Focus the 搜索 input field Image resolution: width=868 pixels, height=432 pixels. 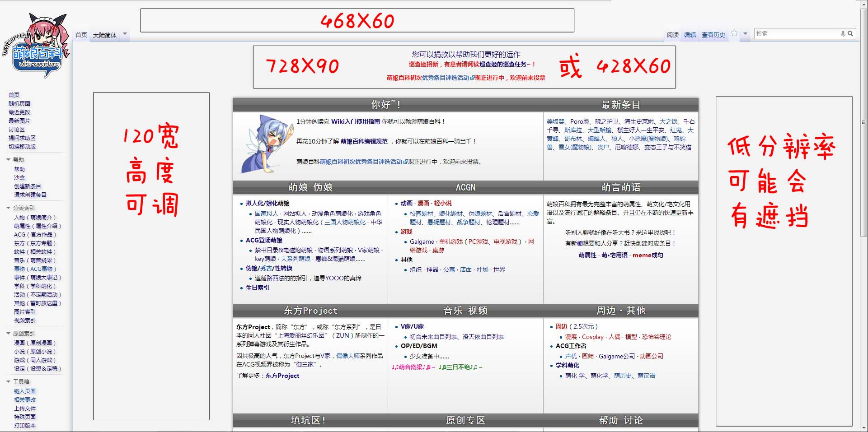tap(796, 34)
